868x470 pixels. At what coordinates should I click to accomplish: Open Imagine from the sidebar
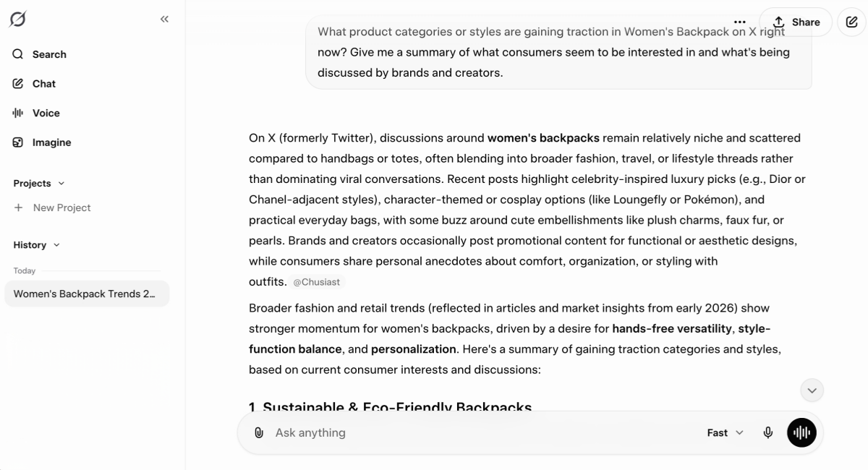coord(17,142)
